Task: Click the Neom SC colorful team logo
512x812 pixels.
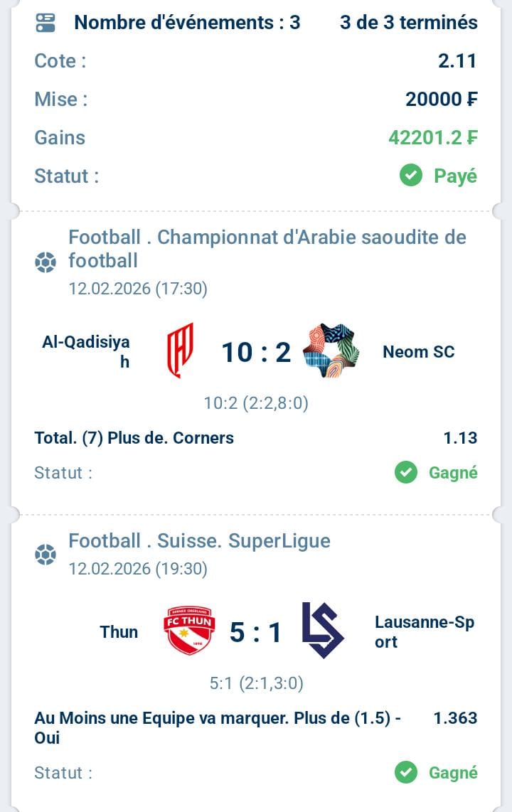Action: (x=331, y=351)
